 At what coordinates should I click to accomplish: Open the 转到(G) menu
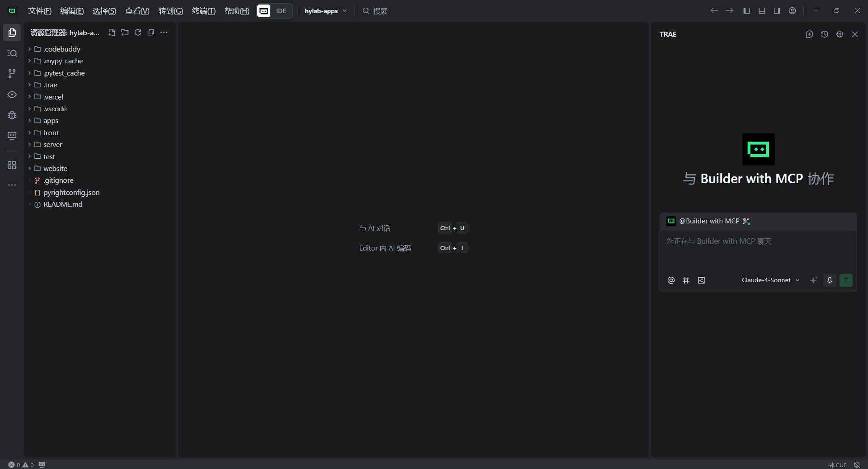coord(170,11)
